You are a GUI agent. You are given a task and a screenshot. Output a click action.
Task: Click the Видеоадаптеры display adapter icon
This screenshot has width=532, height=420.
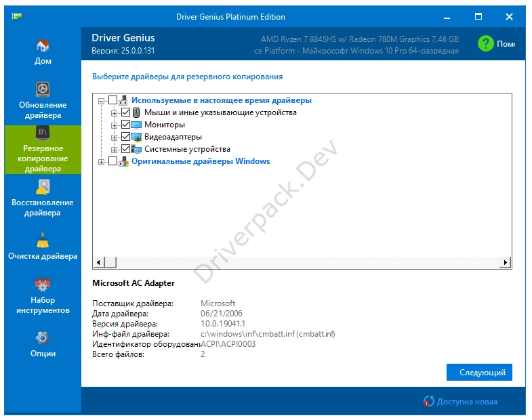click(x=136, y=137)
